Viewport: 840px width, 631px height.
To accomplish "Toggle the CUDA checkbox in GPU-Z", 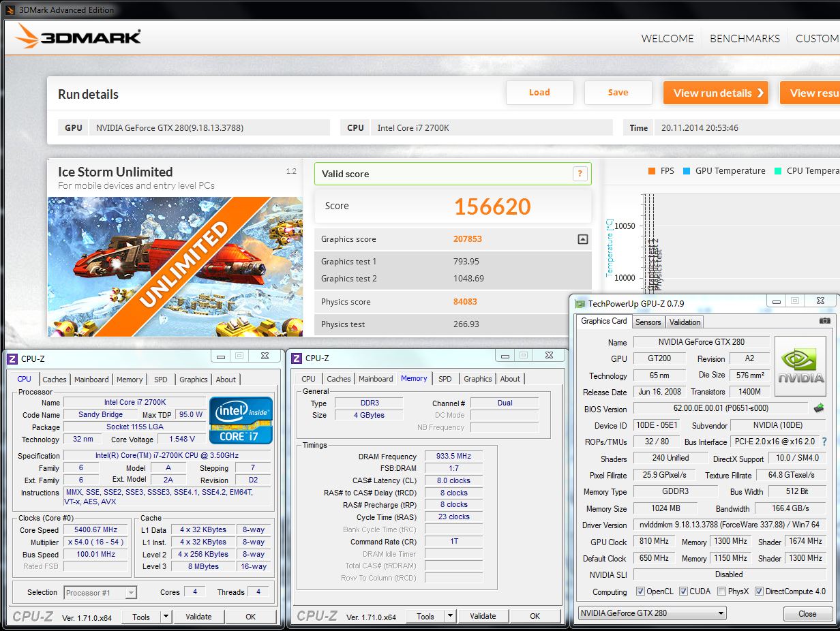I will point(682,591).
